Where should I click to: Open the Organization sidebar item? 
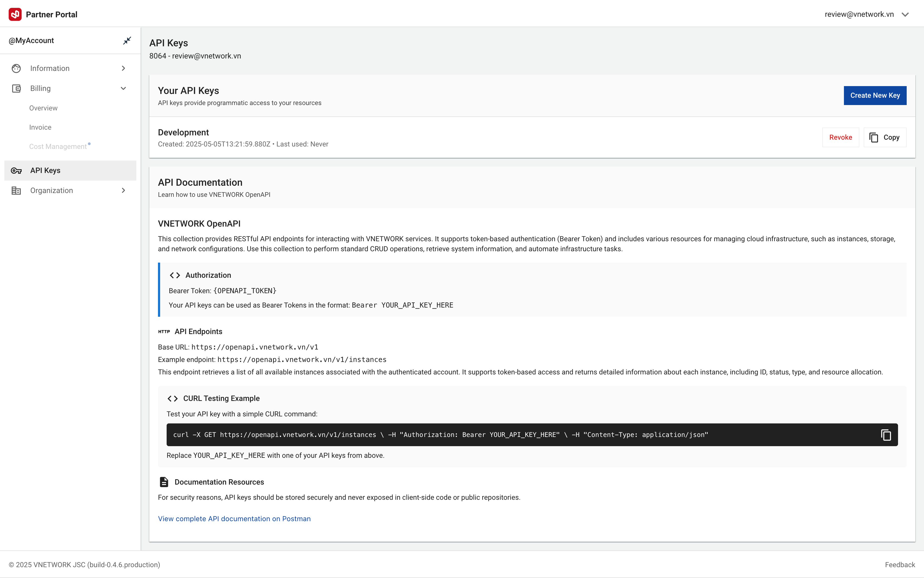click(70, 190)
